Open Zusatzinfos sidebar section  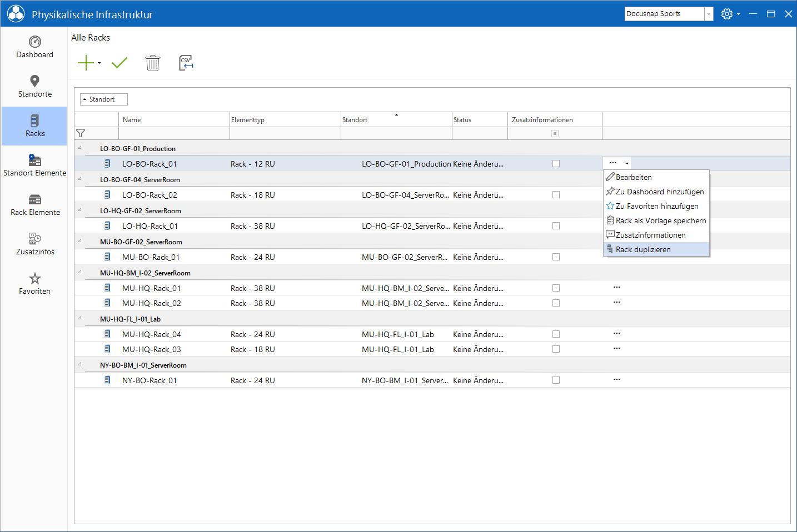pyautogui.click(x=34, y=244)
